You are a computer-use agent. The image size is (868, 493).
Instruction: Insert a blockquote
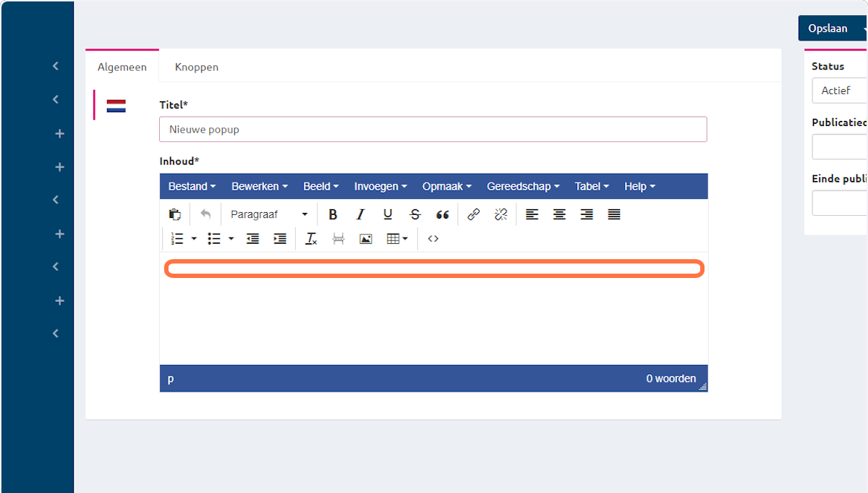(443, 214)
